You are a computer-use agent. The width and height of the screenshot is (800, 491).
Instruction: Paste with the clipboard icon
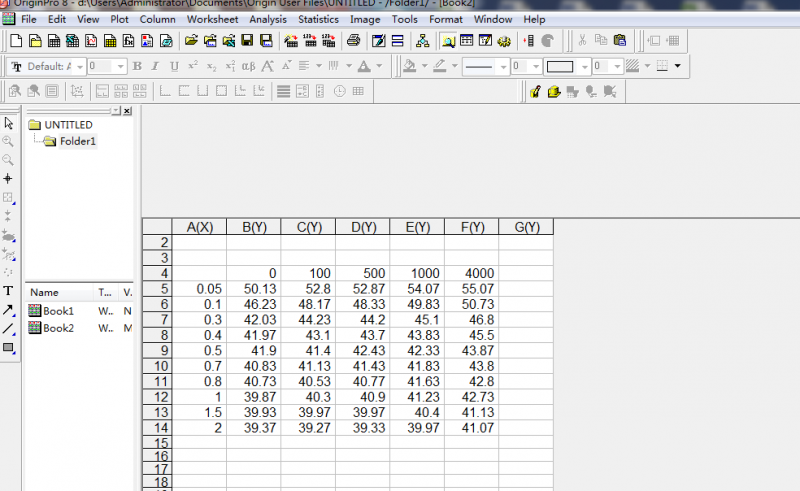620,41
